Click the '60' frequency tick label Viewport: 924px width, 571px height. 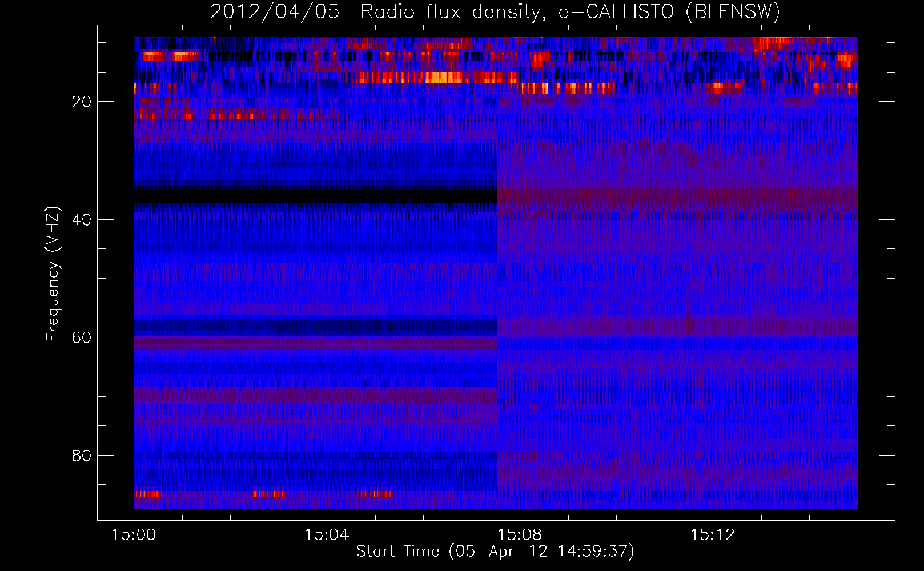point(82,337)
